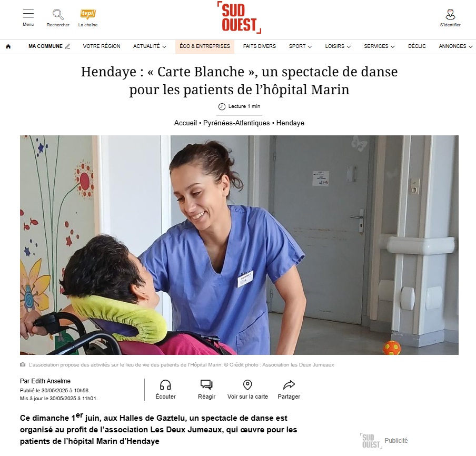Follow the Pyrénées-Atlantiques breadcrumb link
The height and width of the screenshot is (456, 476).
236,123
